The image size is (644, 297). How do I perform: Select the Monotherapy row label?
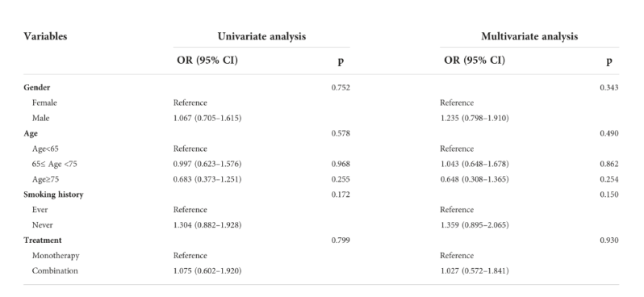tap(56, 256)
